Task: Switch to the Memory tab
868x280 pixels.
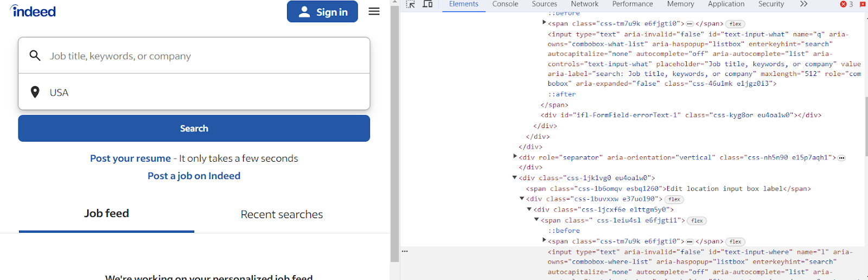Action: (x=680, y=4)
